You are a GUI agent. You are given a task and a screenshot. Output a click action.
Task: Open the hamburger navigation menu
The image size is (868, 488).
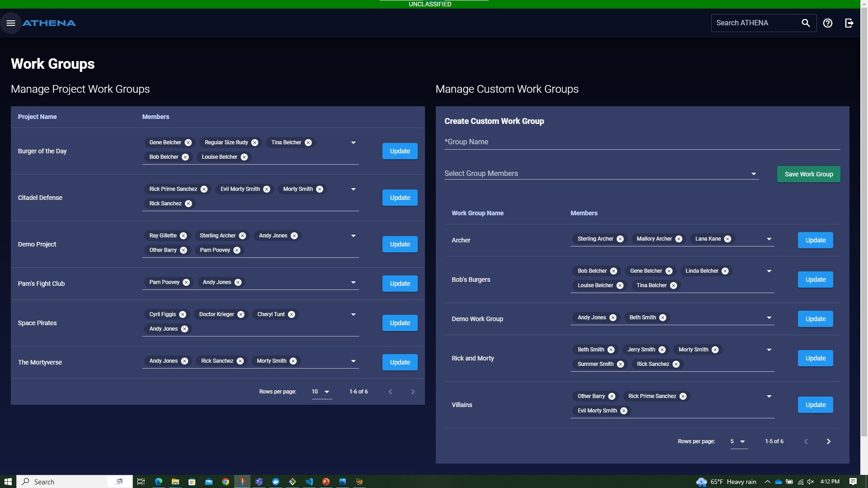coord(11,23)
